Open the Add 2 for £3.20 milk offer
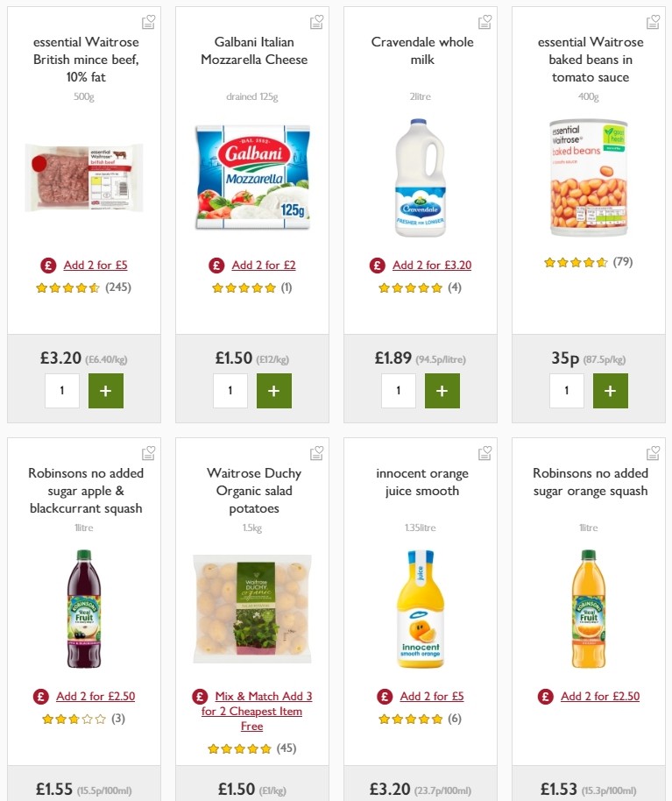Image resolution: width=672 pixels, height=801 pixels. tap(431, 263)
